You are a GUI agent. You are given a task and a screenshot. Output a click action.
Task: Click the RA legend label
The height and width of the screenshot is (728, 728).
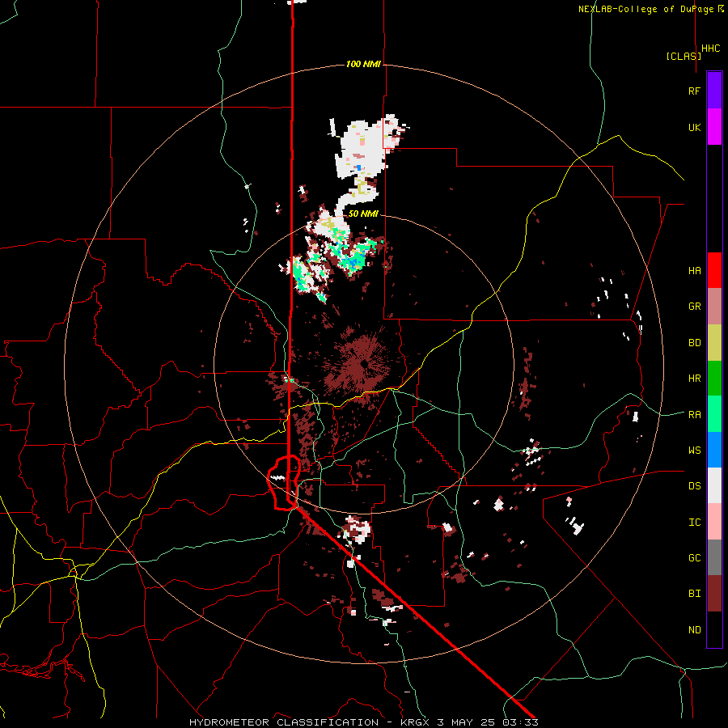coord(694,415)
